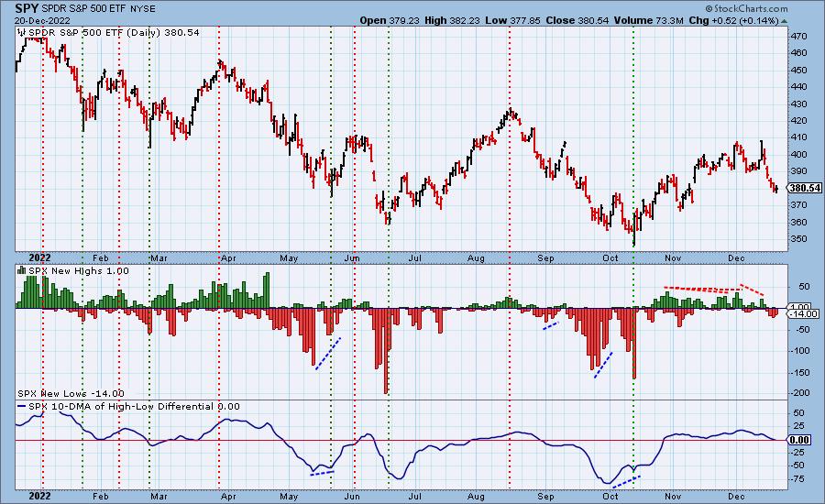Viewport: 825px width, 504px height.
Task: Click the SPX New Lows -14.00 legend
Action: point(71,393)
